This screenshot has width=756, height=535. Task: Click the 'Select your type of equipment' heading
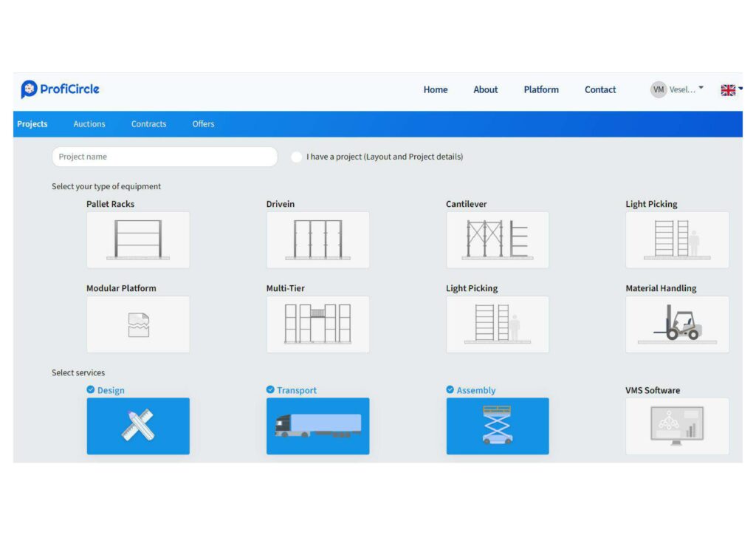[106, 186]
